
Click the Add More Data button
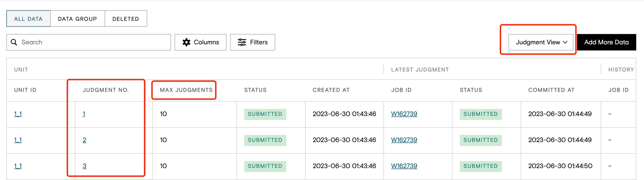[x=606, y=42]
